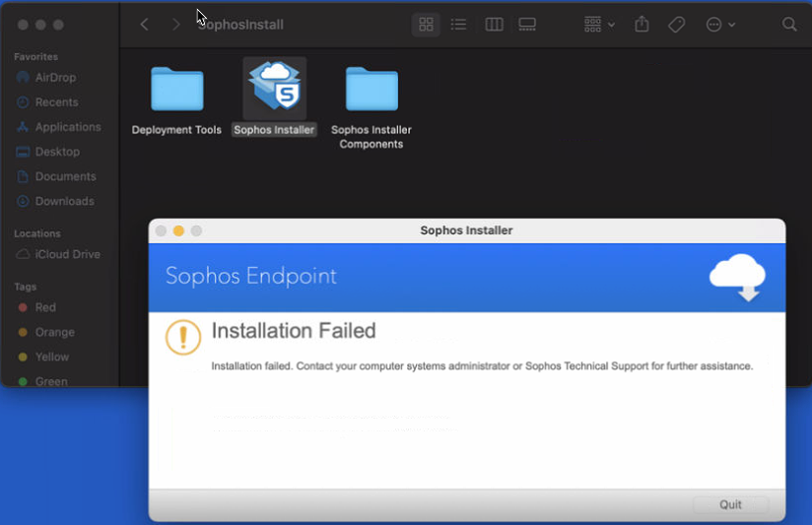
Task: Open the Sophos Installer package icon
Action: [x=274, y=90]
